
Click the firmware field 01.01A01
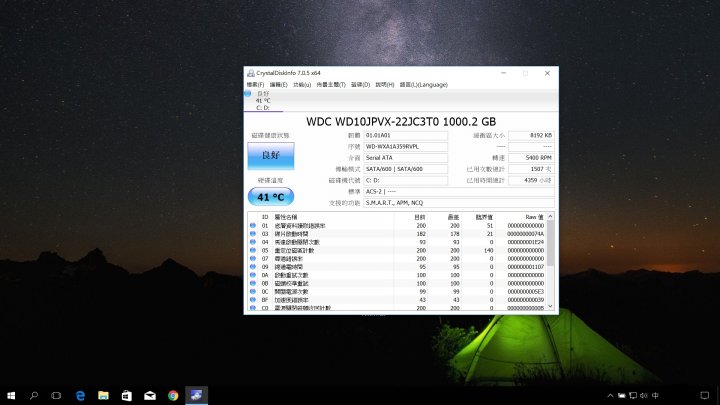coord(405,135)
